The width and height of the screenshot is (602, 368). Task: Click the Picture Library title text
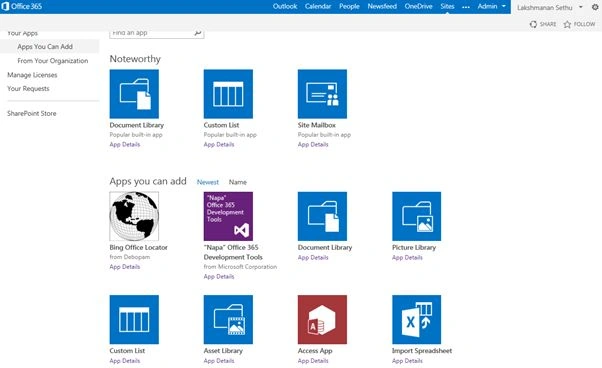pyautogui.click(x=414, y=248)
